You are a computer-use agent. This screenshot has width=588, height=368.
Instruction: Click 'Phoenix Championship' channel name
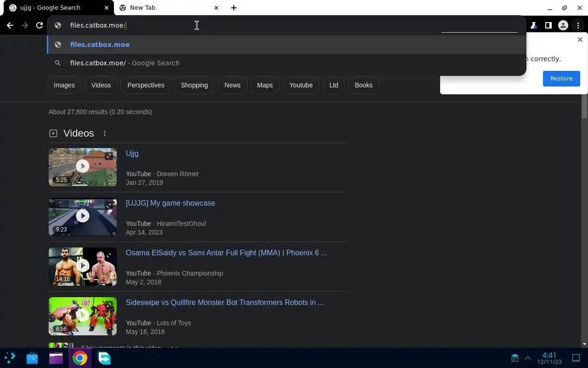190,273
